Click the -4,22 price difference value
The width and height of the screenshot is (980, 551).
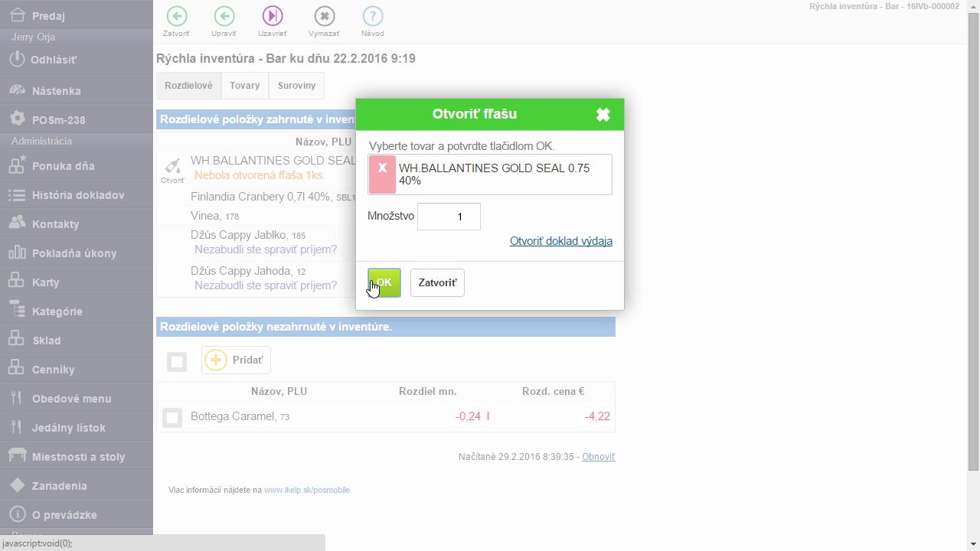[598, 416]
